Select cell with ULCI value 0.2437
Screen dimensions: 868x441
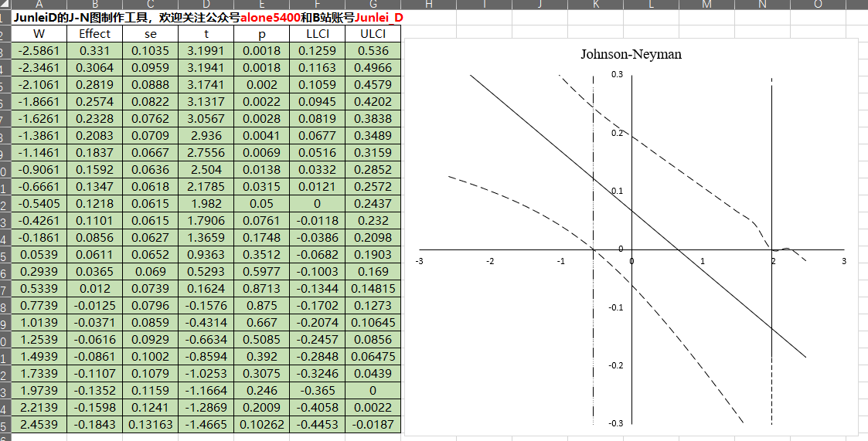point(373,204)
